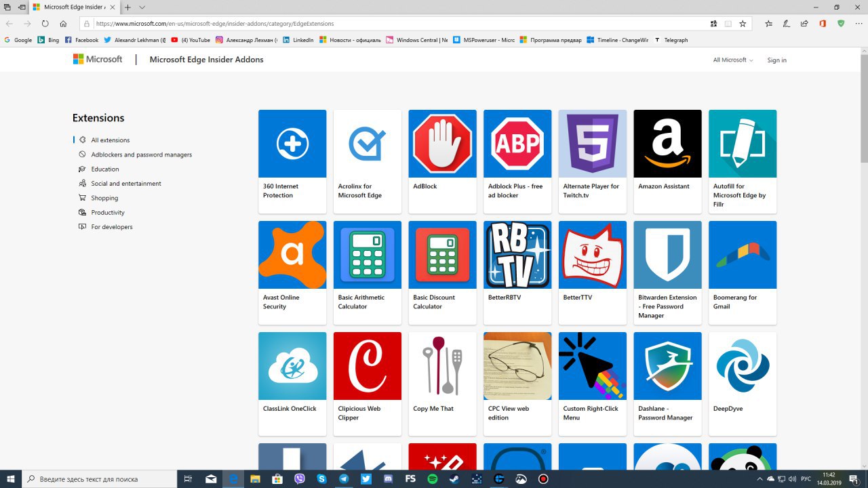Open the Windows Central bookmark
This screenshot has height=488, width=868.
coord(417,40)
